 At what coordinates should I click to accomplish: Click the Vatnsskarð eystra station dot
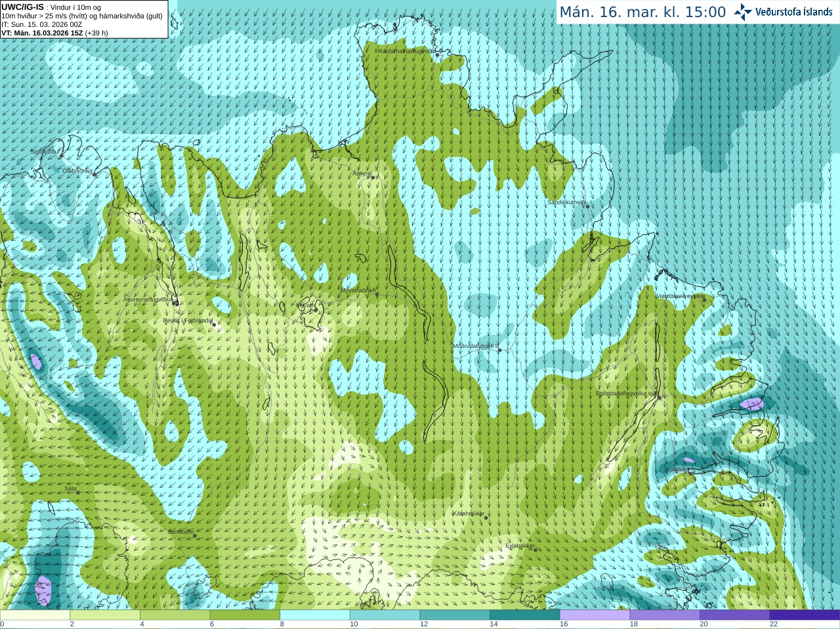(x=703, y=300)
